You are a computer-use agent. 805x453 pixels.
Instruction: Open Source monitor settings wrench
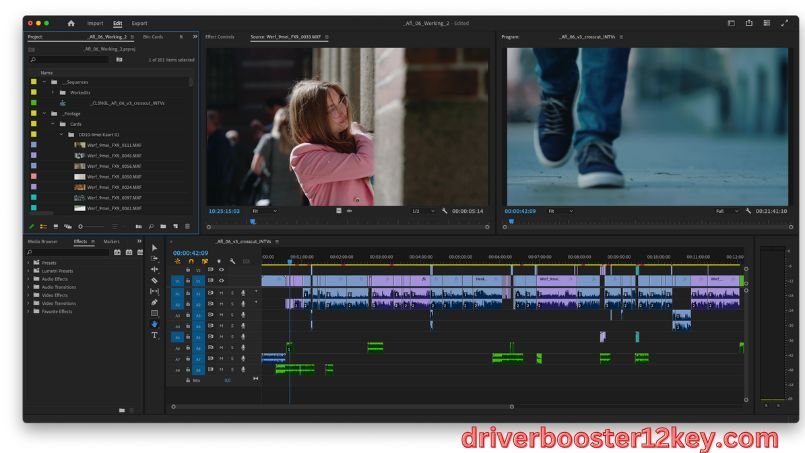445,211
